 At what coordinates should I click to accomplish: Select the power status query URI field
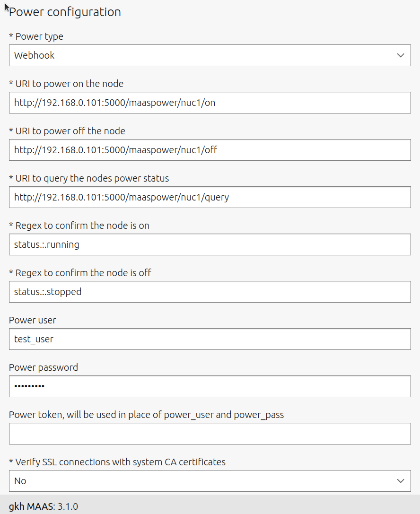click(x=210, y=197)
